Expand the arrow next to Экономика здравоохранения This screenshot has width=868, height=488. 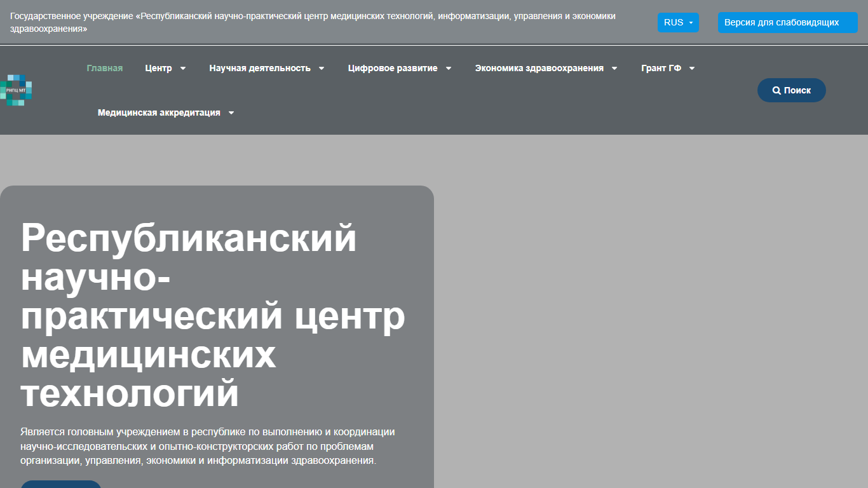614,69
